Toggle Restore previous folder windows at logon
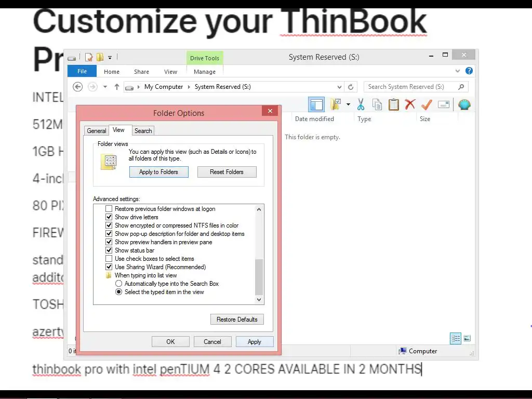This screenshot has height=399, width=532. (x=109, y=209)
